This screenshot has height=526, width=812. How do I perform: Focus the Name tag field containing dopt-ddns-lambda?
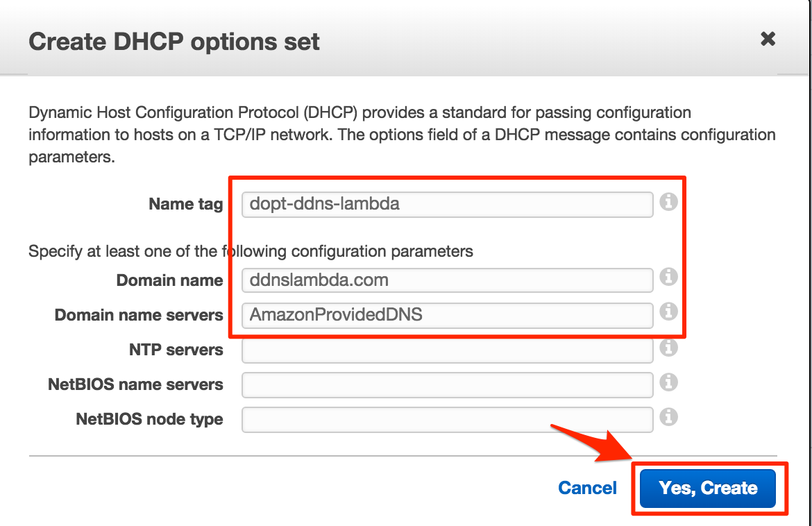[448, 205]
